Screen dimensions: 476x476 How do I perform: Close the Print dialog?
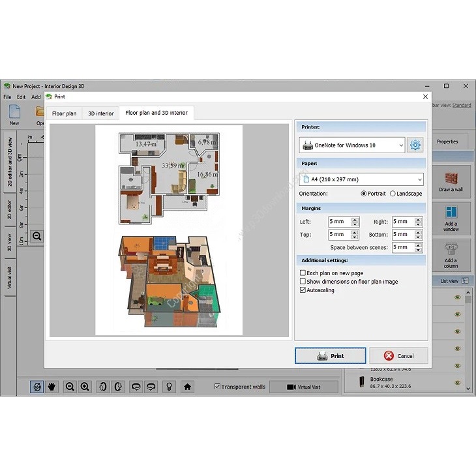tap(425, 97)
